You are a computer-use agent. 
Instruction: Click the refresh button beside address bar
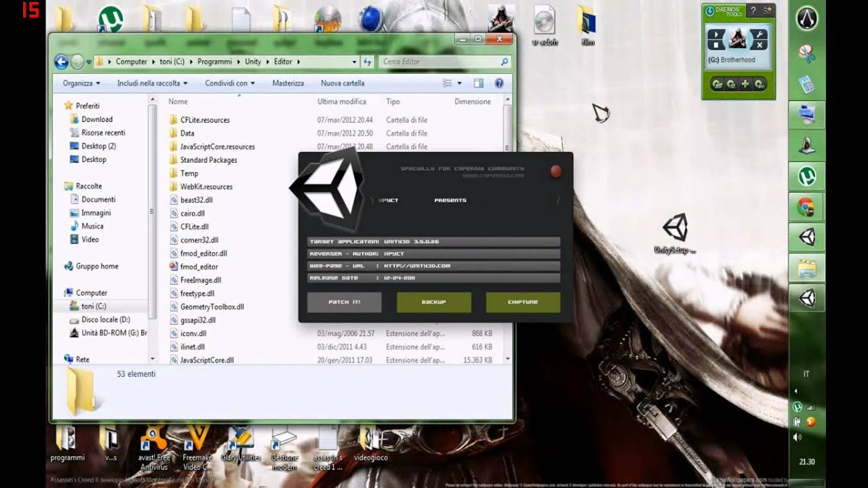tap(368, 62)
